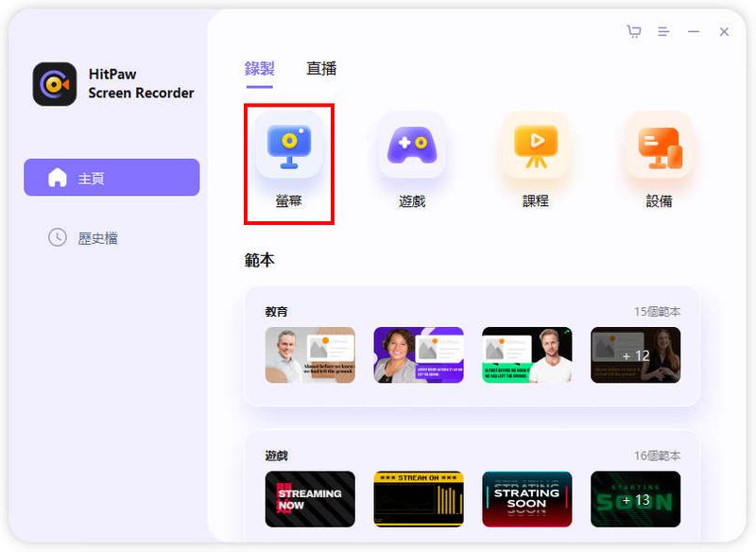
Task: Click the 遊戲 template category title
Action: click(x=276, y=456)
